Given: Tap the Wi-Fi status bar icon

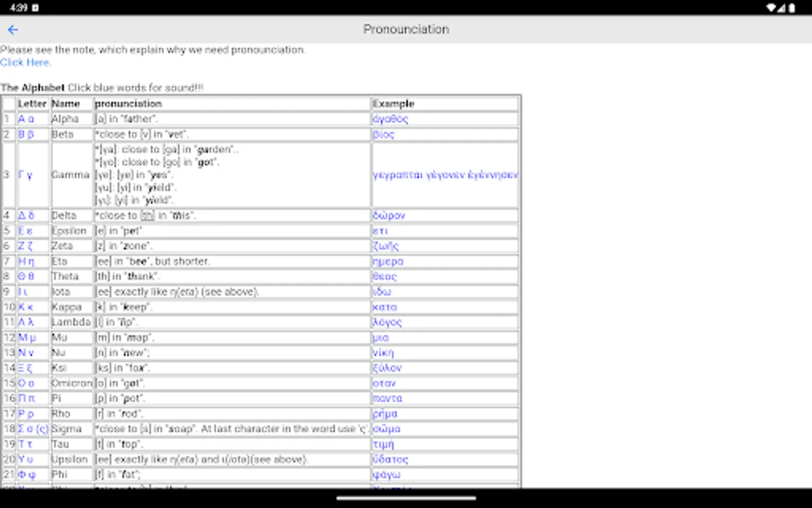Looking at the screenshot, I should 771,8.
